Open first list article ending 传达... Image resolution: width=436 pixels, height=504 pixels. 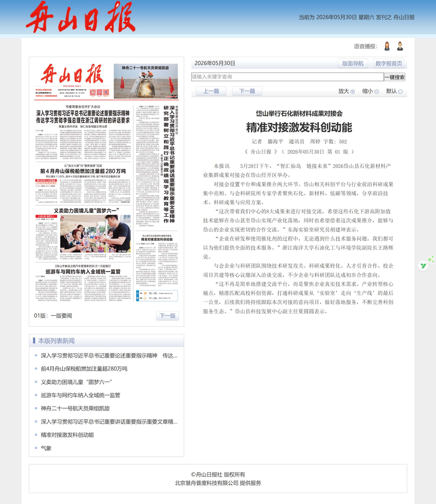coord(109,356)
